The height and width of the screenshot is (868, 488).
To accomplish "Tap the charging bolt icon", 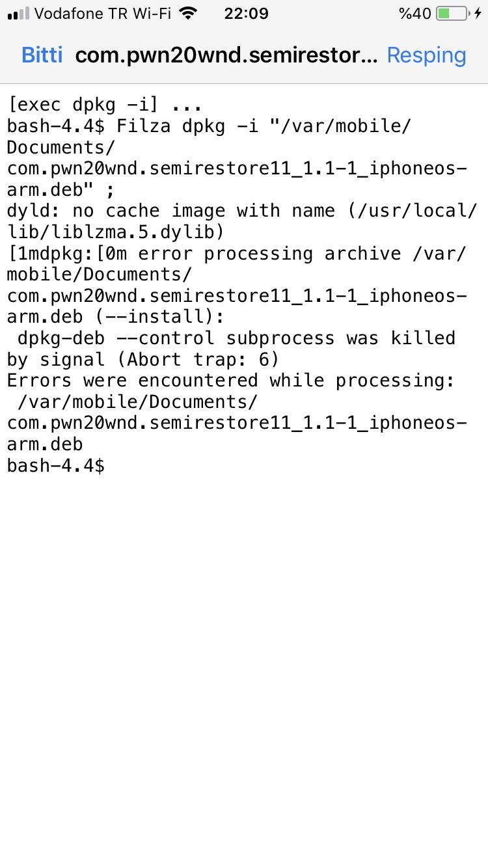I will 479,14.
